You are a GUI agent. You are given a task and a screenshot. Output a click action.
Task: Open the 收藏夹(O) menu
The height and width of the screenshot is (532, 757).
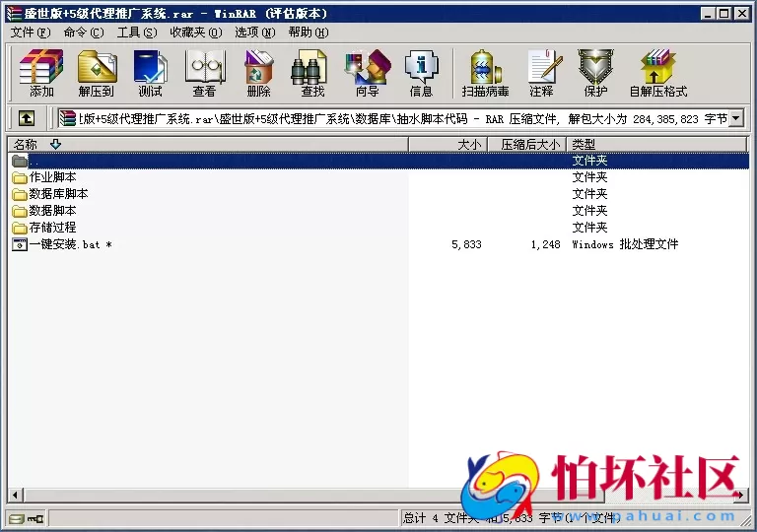[195, 33]
